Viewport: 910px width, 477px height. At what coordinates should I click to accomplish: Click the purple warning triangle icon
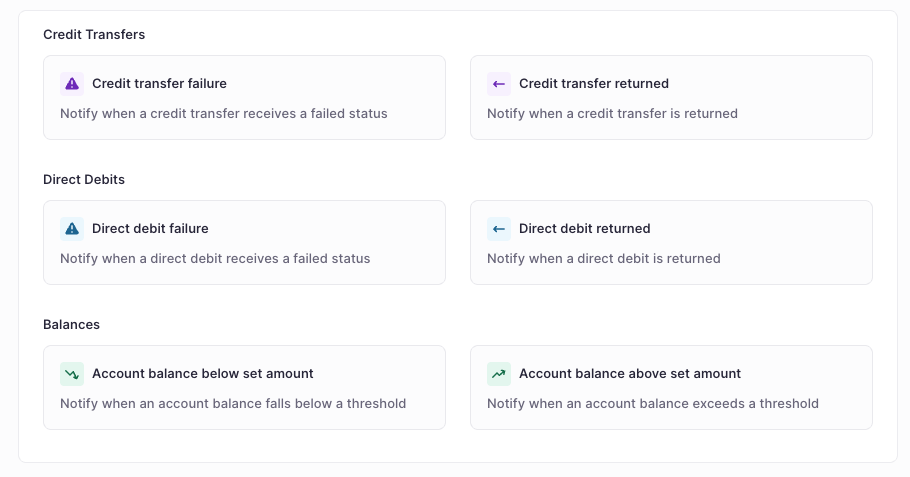[72, 84]
